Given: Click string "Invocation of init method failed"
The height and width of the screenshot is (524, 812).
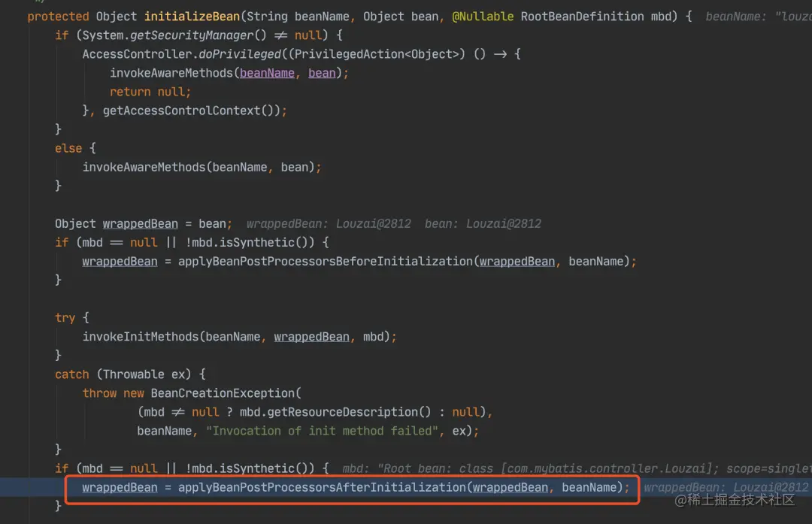Looking at the screenshot, I should click(x=322, y=431).
